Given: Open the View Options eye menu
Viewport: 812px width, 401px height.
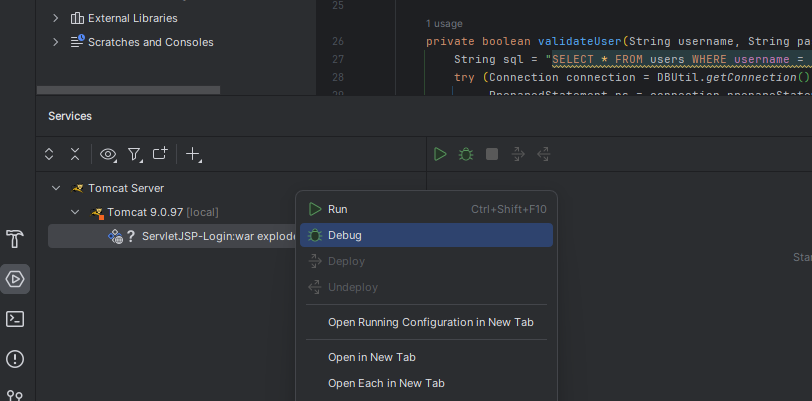Looking at the screenshot, I should (109, 154).
